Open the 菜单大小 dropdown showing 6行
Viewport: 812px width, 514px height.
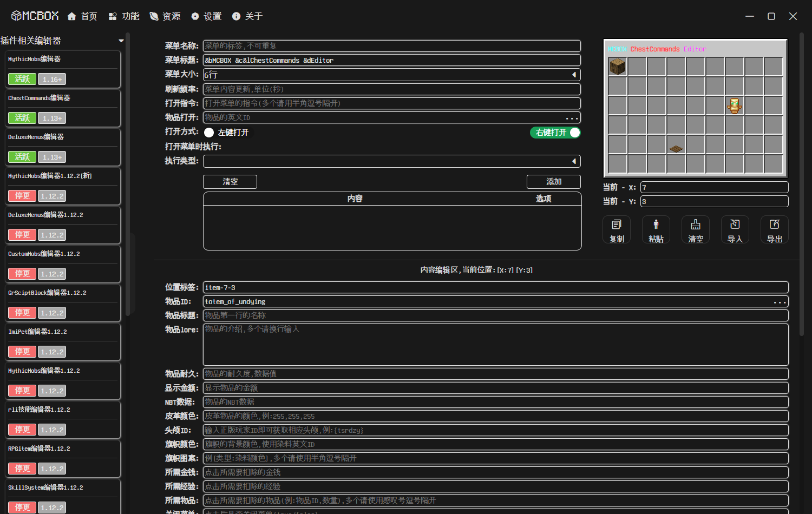click(392, 75)
